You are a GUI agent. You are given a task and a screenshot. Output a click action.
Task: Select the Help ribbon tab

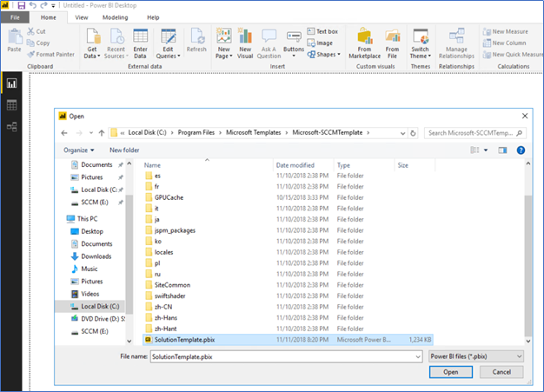(153, 17)
